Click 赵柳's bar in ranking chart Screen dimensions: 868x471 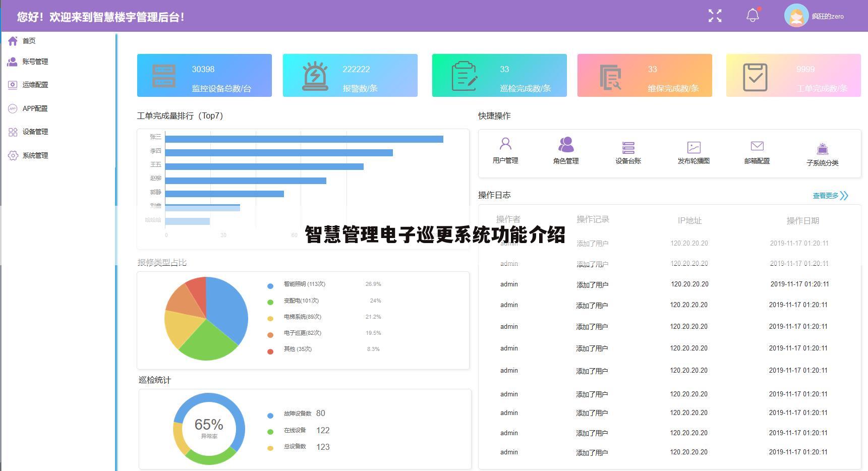click(x=246, y=181)
